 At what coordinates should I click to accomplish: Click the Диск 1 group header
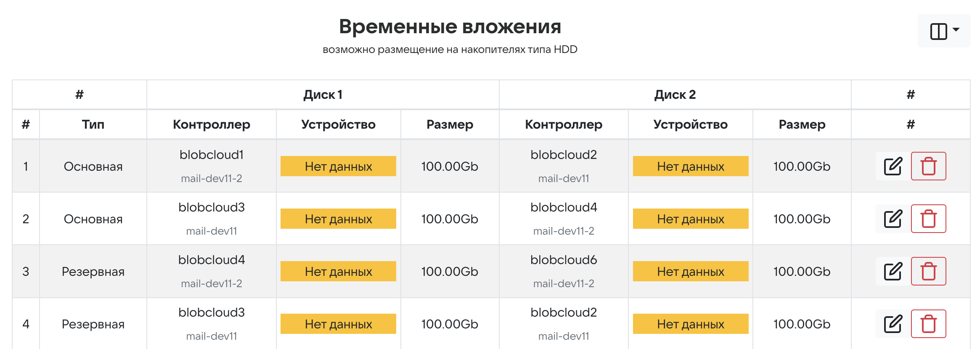point(323,95)
